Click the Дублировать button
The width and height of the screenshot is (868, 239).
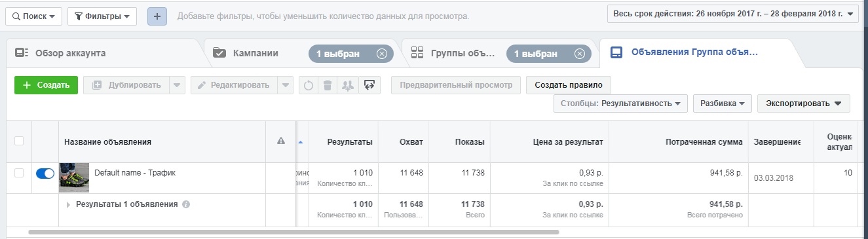(x=126, y=85)
